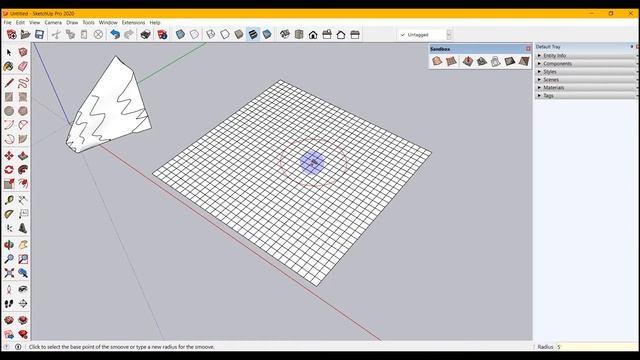Enable Shaded face style
This screenshot has height=360, width=640.
239,35
